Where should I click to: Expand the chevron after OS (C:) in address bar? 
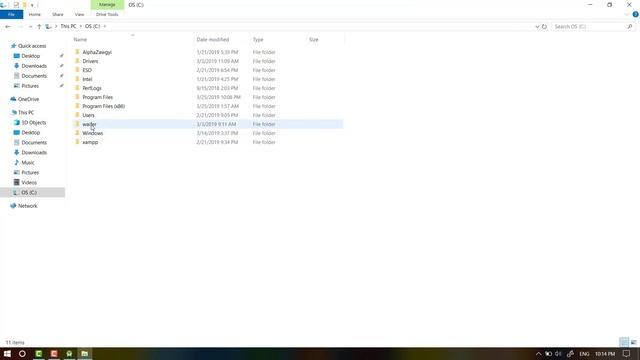[105, 27]
